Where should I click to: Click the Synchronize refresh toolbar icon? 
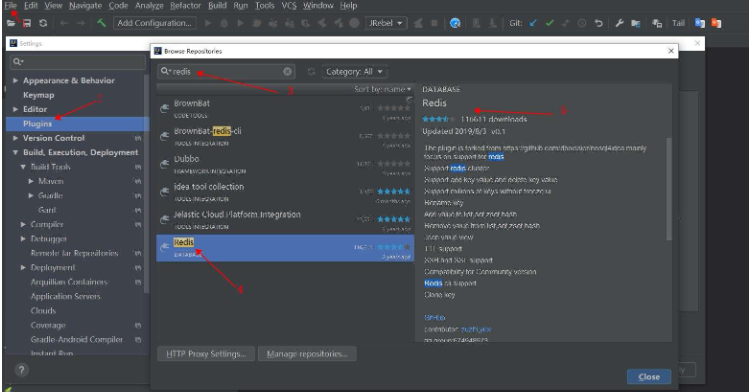tap(43, 23)
